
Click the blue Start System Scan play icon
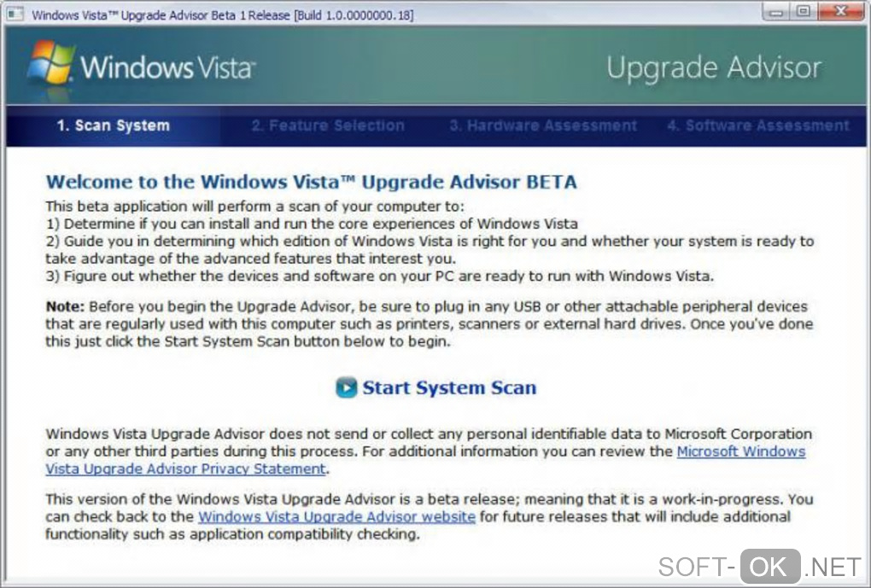click(347, 387)
